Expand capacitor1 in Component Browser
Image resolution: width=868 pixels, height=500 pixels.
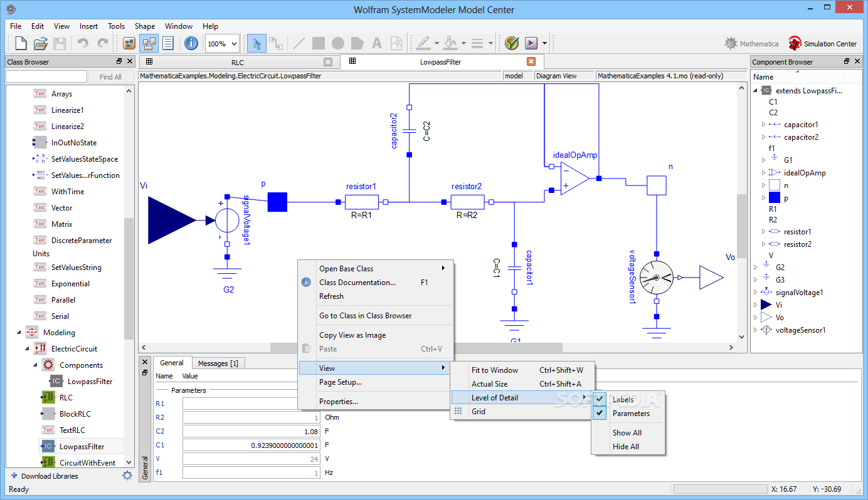763,125
